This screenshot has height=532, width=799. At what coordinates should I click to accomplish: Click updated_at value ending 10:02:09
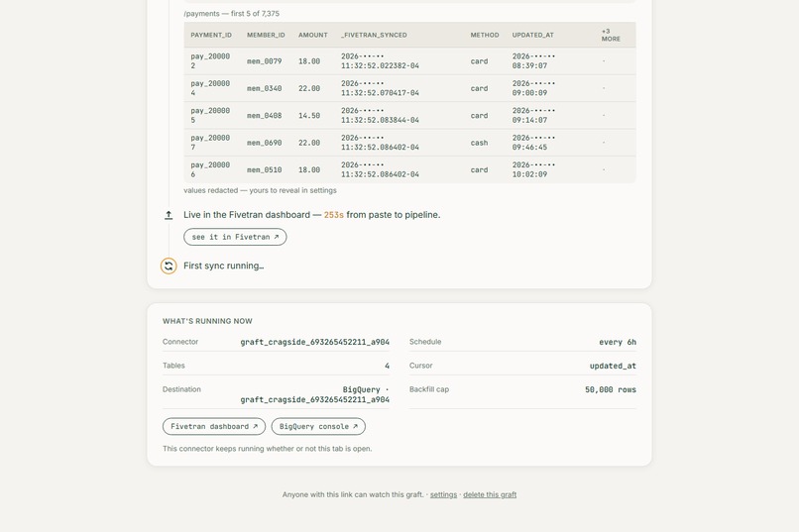533,169
